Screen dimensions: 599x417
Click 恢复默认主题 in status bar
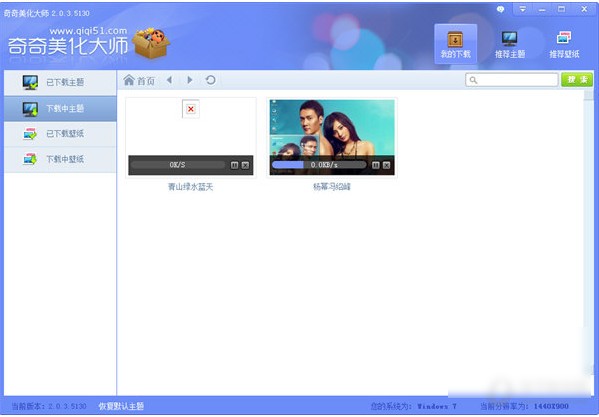121,406
